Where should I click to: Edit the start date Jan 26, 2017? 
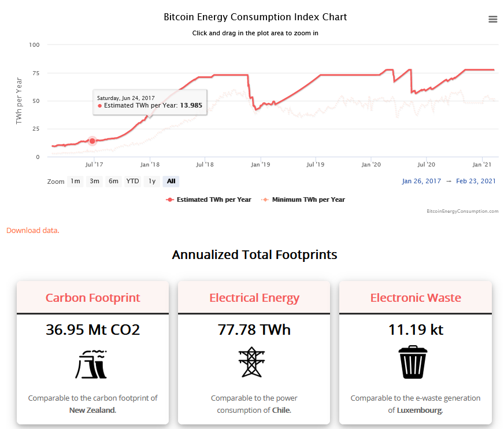[421, 182]
